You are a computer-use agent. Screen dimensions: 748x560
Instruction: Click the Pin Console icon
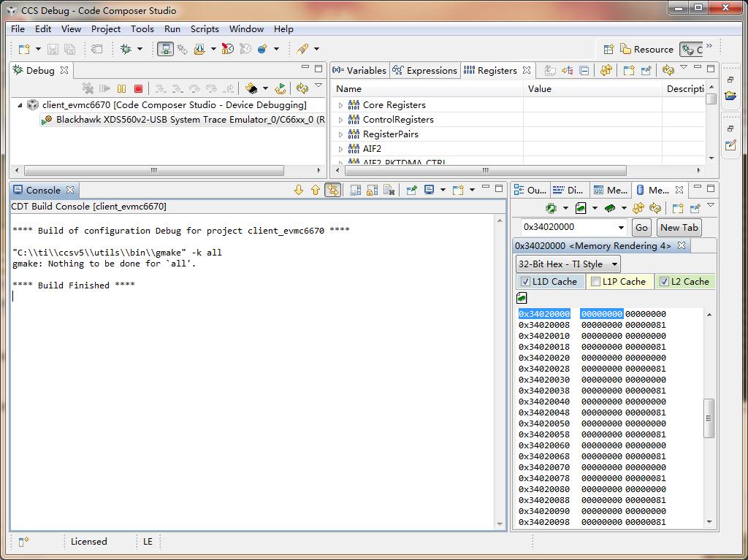pos(412,190)
